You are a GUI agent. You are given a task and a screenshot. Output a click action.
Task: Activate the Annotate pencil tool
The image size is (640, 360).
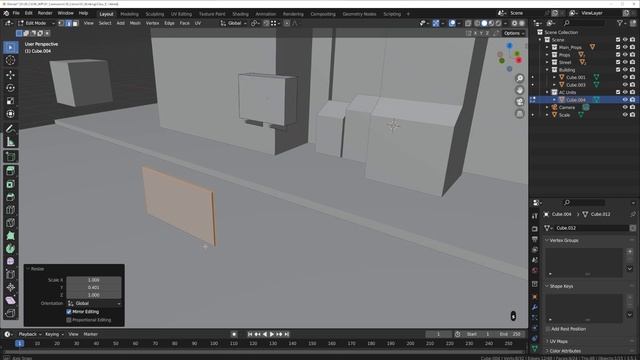click(x=11, y=129)
